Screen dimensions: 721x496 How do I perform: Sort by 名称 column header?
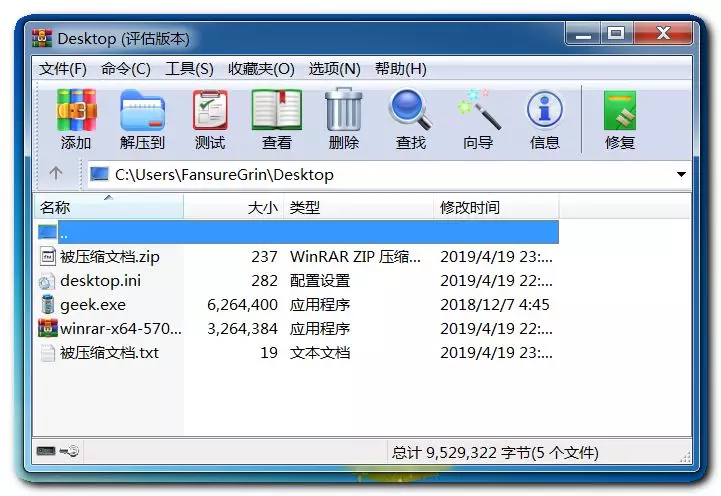[109, 207]
